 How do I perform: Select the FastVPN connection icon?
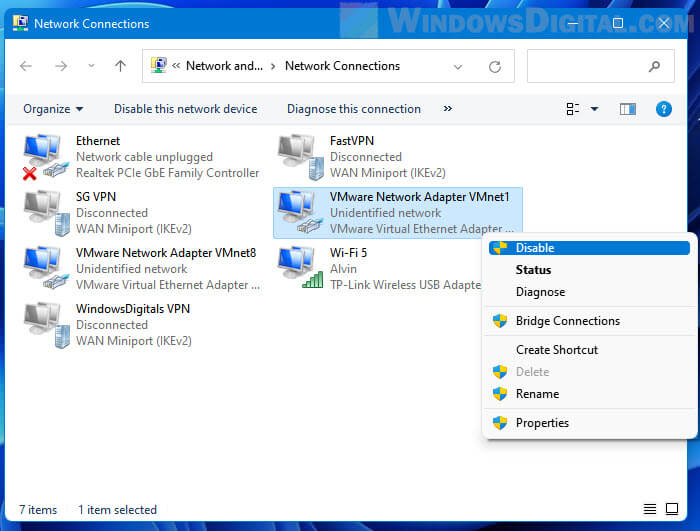coord(300,157)
